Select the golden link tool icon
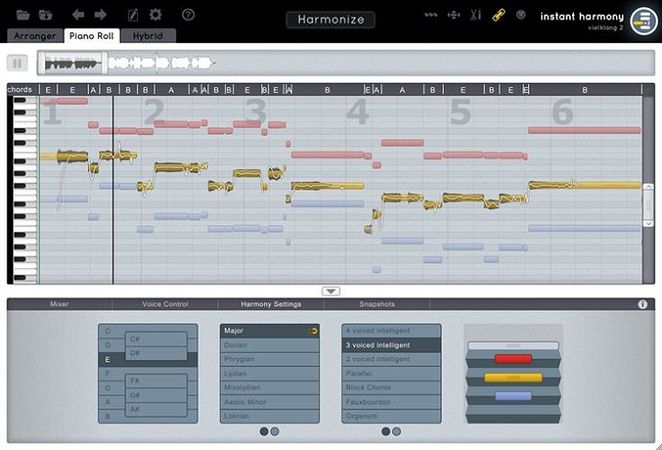 coord(499,15)
